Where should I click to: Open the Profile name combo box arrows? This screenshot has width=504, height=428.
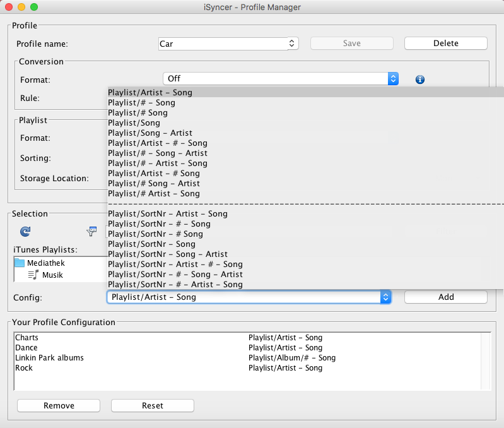click(291, 44)
